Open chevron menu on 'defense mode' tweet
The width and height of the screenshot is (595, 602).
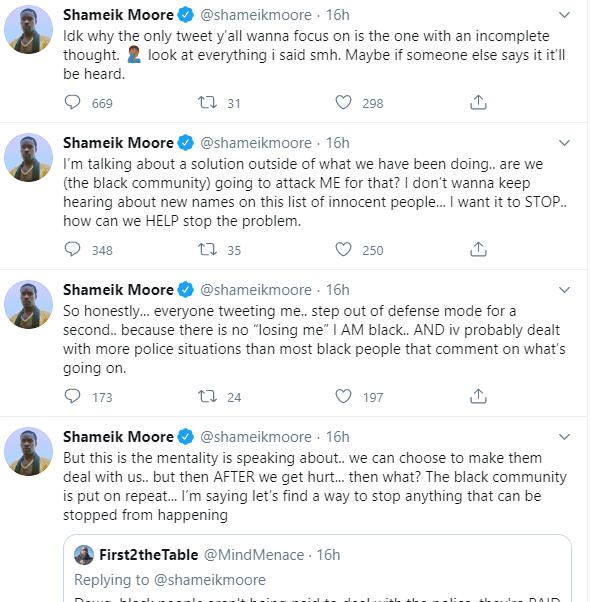(564, 290)
